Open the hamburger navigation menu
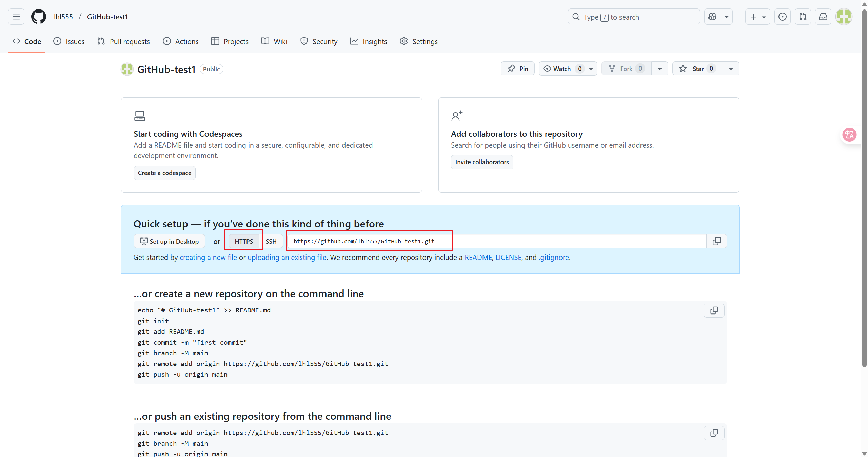The height and width of the screenshot is (457, 868). point(16,17)
